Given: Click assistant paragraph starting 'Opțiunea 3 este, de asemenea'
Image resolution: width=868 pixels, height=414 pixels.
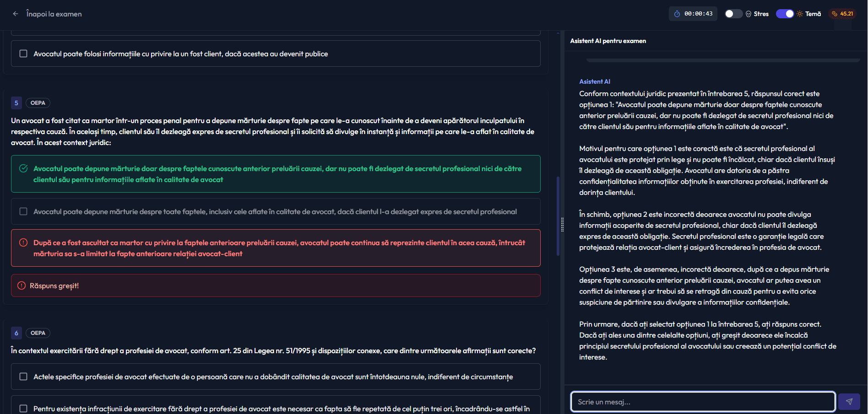Looking at the screenshot, I should (x=704, y=285).
